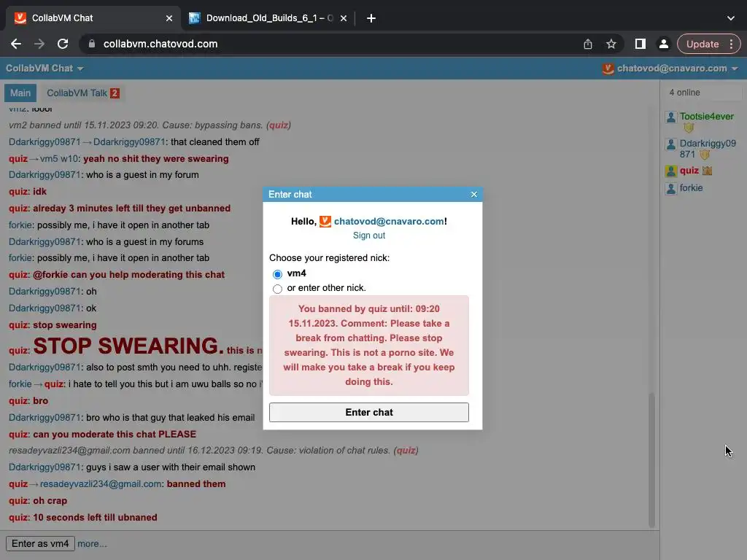This screenshot has height=560, width=747.
Task: Activate the Download_Old_Builds_6_1 browser tab
Action: 268,18
